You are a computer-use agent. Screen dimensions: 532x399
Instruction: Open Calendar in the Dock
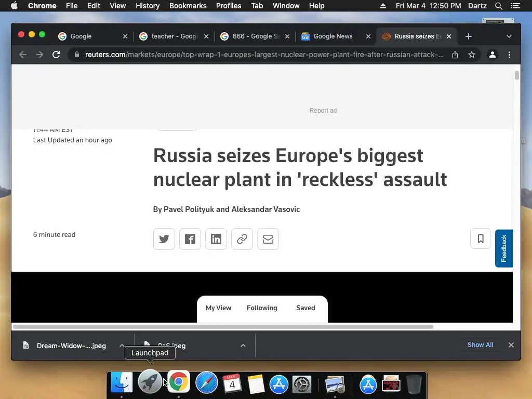(x=232, y=384)
